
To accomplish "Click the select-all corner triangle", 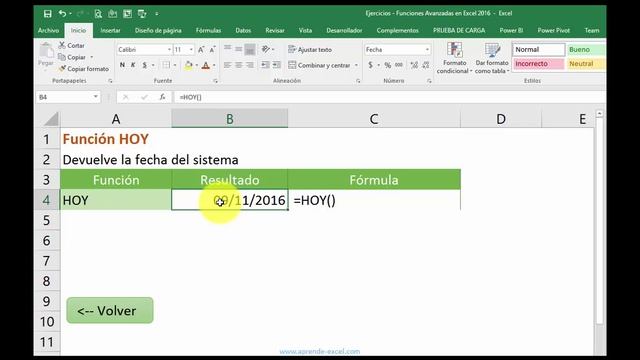I will coord(51,119).
